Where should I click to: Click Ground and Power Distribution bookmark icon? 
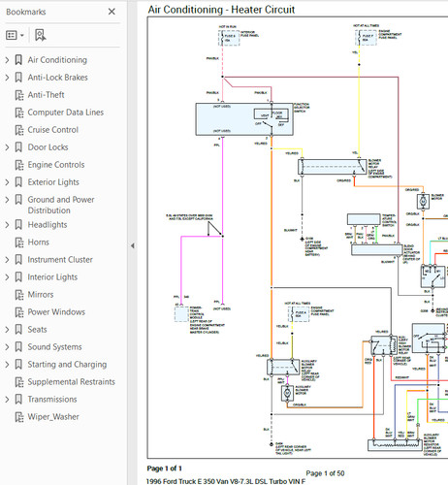[x=18, y=200]
